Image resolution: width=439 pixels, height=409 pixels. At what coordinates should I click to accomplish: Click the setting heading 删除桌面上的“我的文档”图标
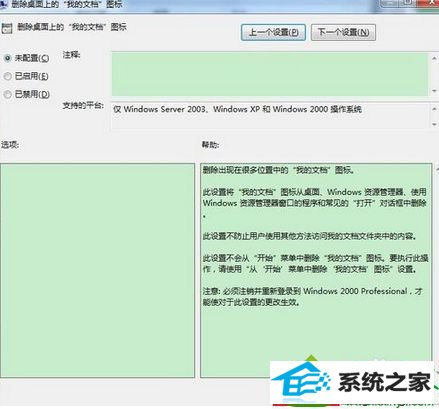pyautogui.click(x=72, y=27)
